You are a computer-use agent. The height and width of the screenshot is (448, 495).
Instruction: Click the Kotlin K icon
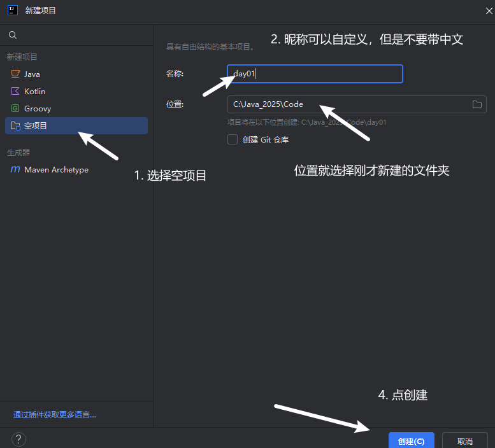tap(15, 91)
